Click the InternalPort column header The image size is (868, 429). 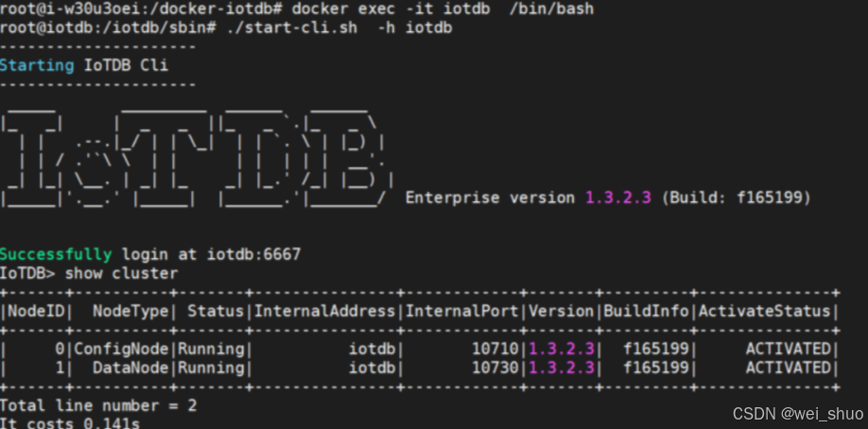tap(461, 311)
